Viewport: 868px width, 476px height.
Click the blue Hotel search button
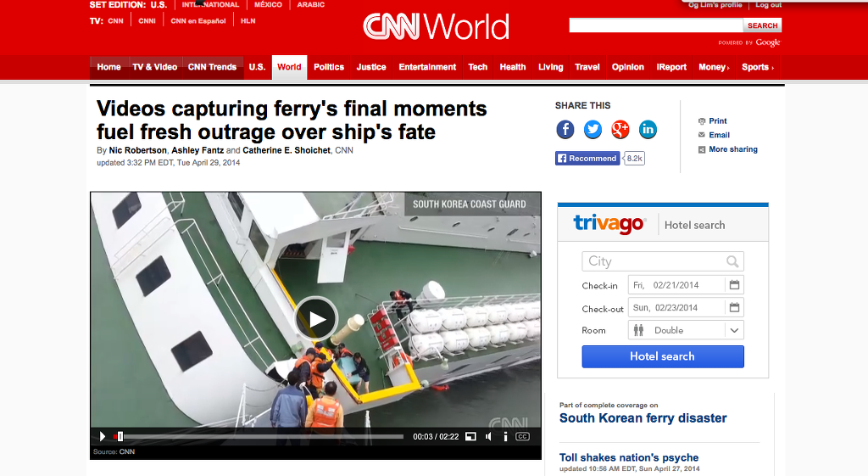(x=663, y=356)
